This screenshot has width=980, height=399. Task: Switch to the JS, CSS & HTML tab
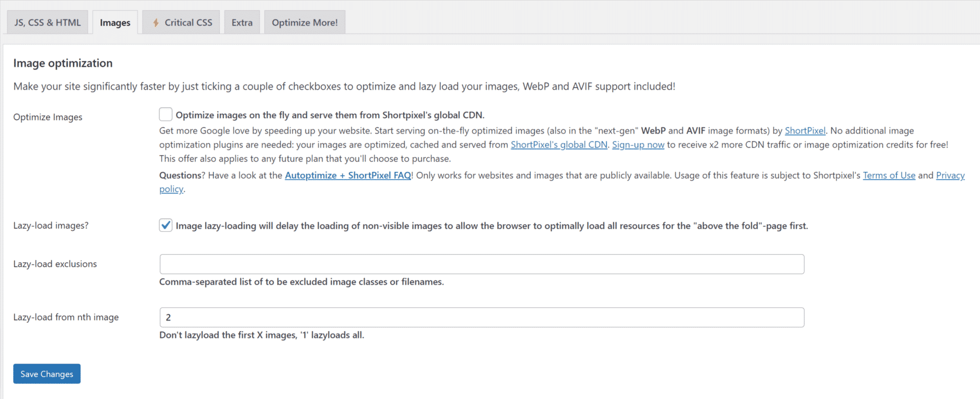click(47, 22)
